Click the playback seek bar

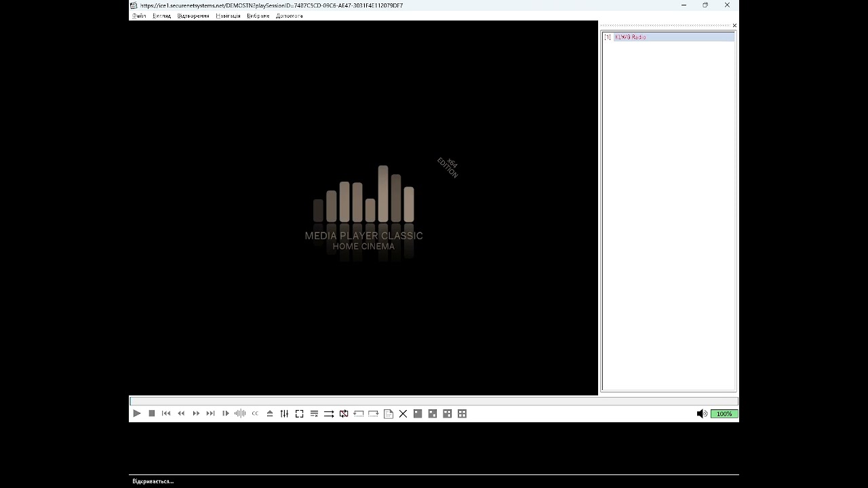click(x=434, y=401)
